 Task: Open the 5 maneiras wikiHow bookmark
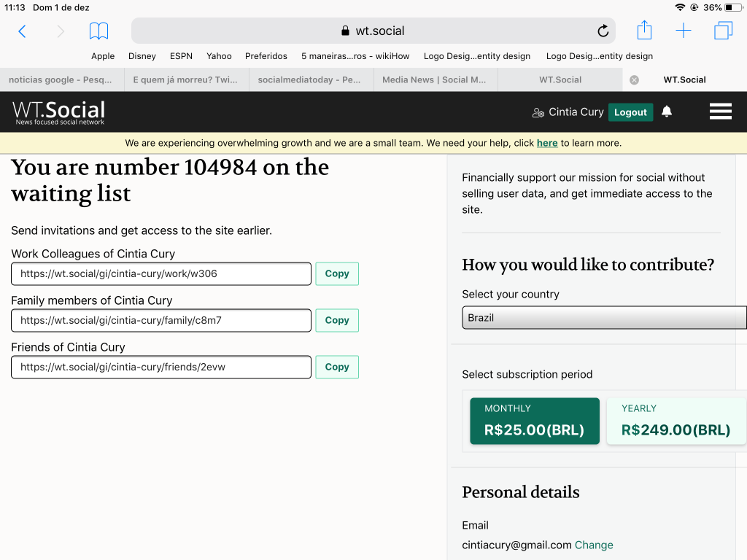pyautogui.click(x=355, y=56)
